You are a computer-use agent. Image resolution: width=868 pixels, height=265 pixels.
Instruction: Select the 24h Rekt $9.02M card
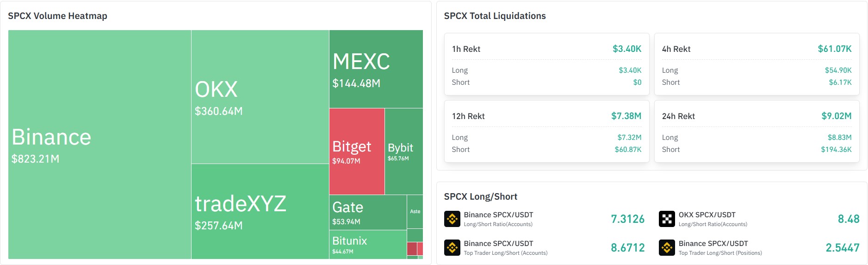[x=757, y=131]
